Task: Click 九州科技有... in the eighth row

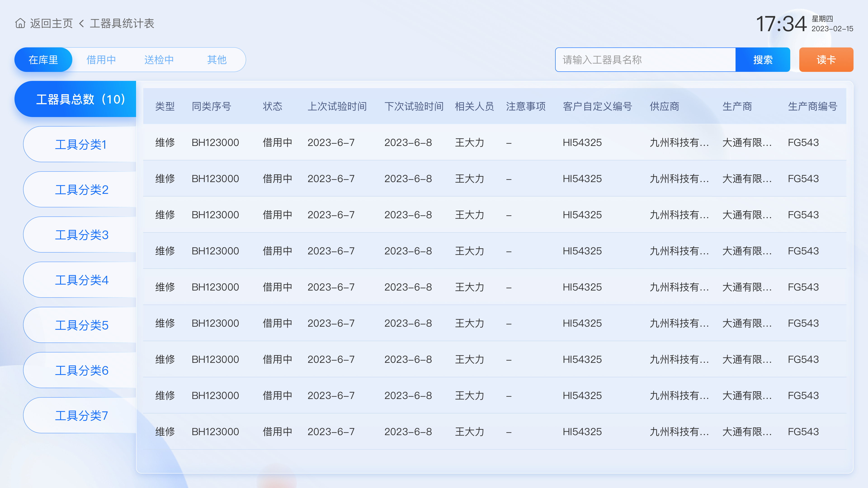Action: click(679, 395)
